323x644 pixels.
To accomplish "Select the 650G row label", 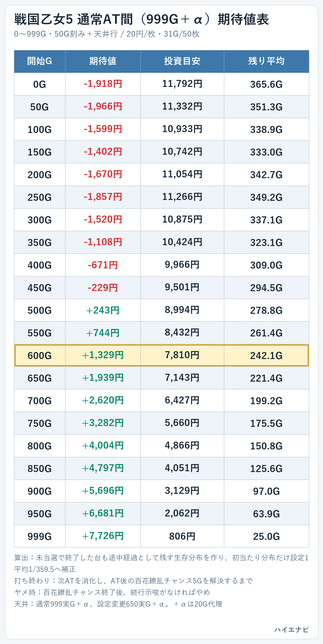I will pyautogui.click(x=40, y=378).
